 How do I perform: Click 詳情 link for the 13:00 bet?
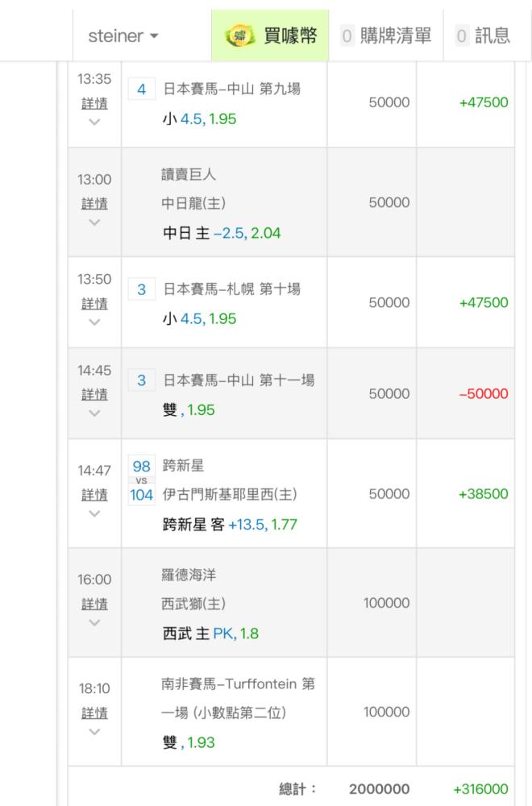pos(94,203)
